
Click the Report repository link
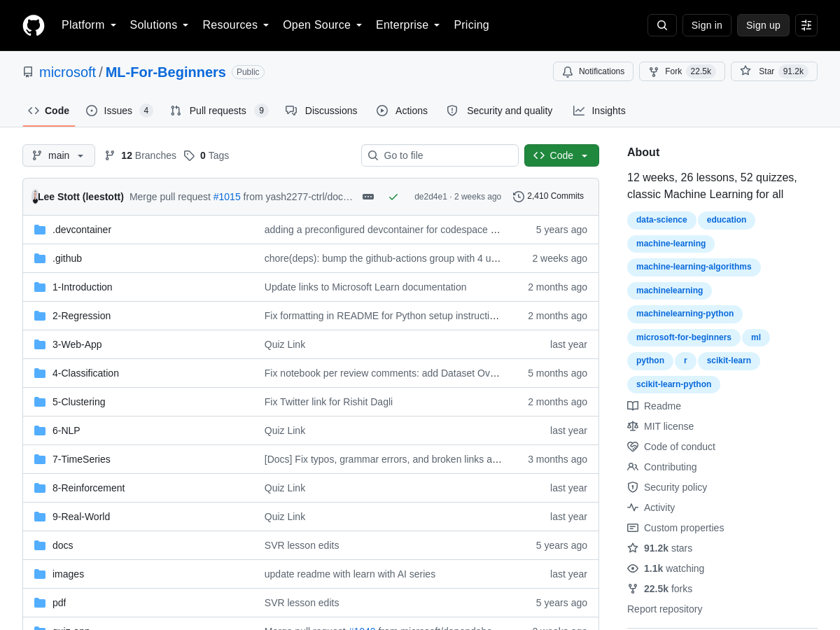(x=665, y=609)
